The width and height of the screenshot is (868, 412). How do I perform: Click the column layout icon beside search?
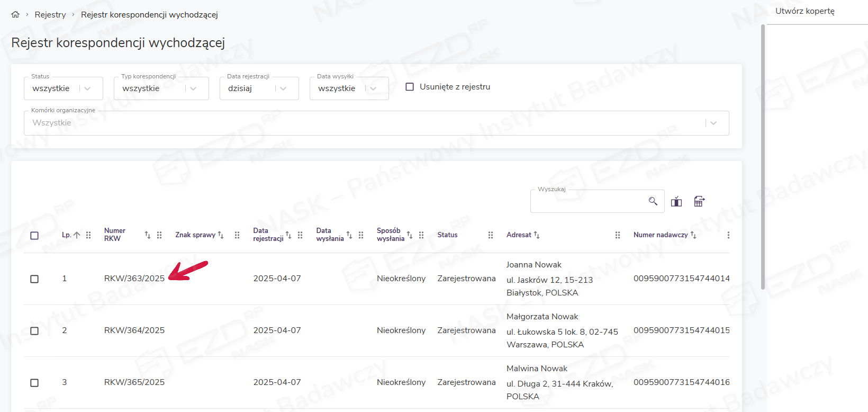(x=676, y=201)
